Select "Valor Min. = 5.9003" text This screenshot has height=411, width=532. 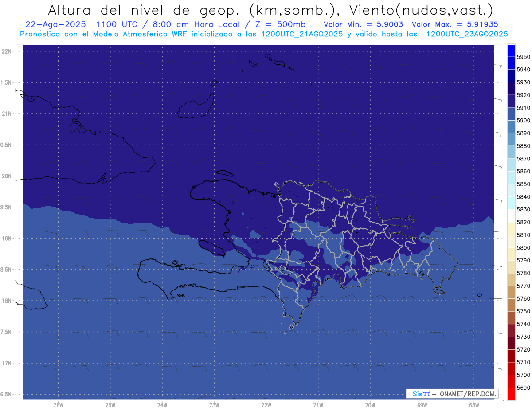click(x=363, y=24)
